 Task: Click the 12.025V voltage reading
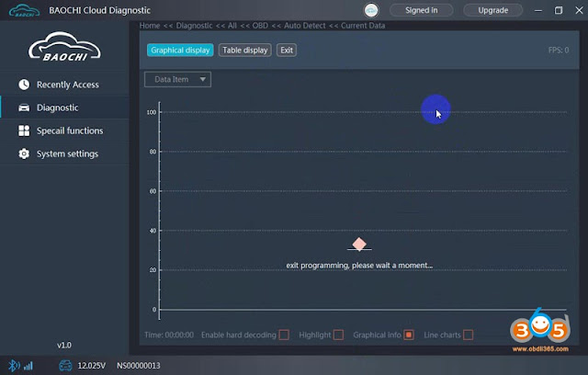click(92, 366)
